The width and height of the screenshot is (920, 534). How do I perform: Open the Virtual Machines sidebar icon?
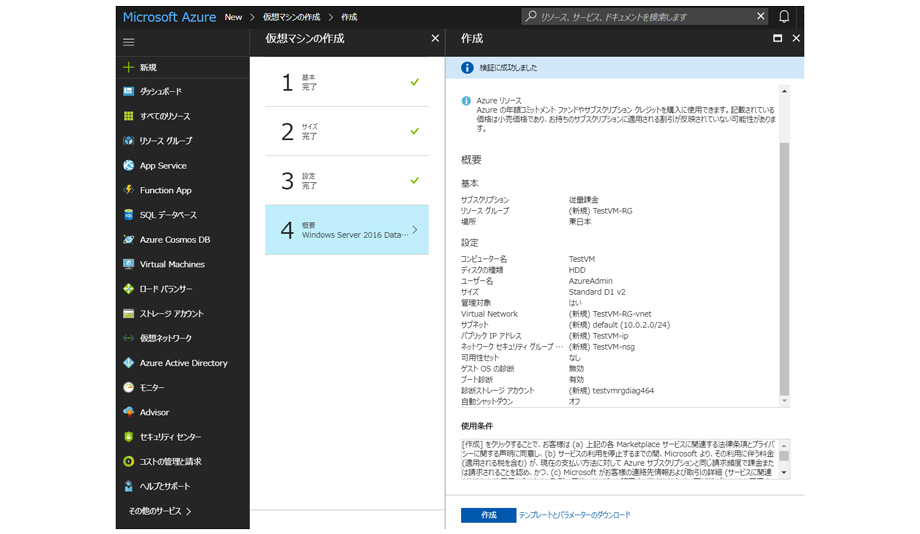point(129,264)
